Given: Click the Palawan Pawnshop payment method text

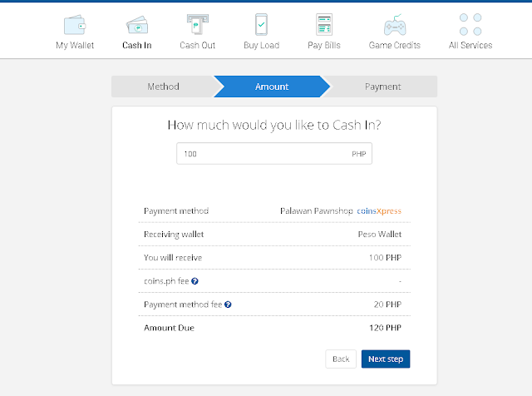Looking at the screenshot, I should pos(315,211).
